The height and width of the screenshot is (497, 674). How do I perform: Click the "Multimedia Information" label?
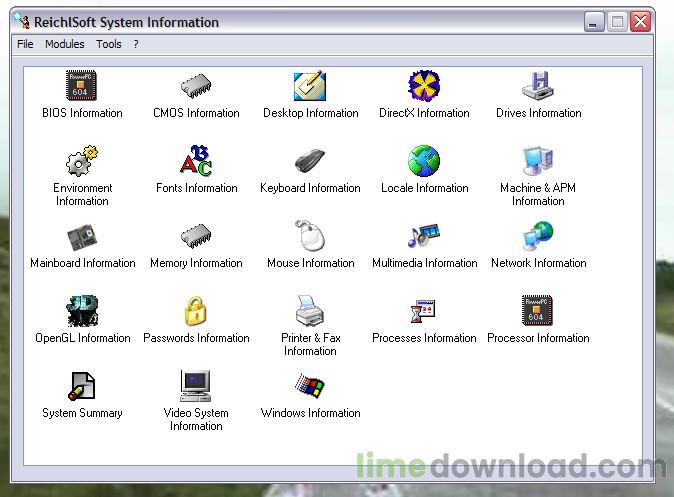(x=424, y=263)
